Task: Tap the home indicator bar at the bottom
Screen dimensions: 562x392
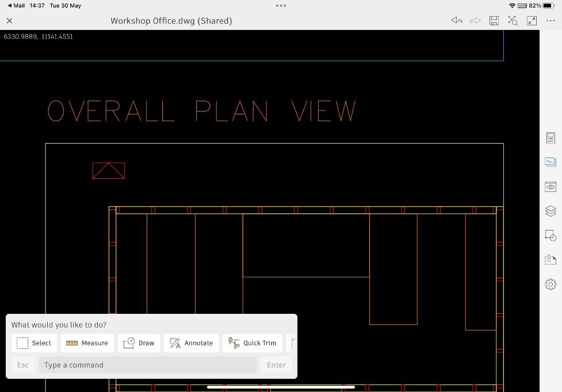Action: click(x=281, y=387)
